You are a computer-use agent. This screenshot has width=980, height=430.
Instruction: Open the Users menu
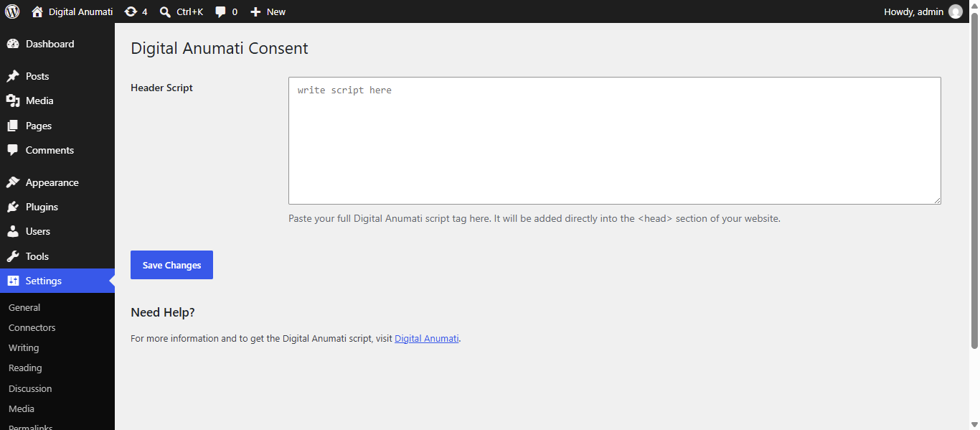point(57,231)
